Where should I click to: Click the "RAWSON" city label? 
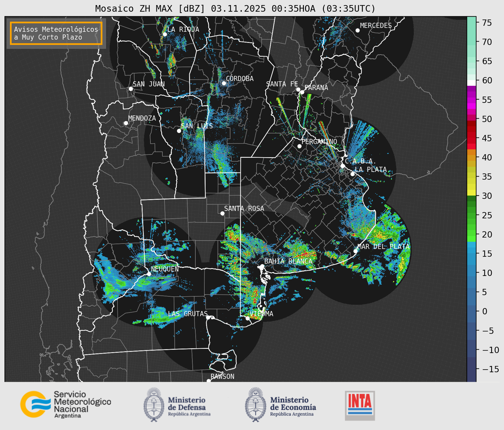tap(222, 376)
